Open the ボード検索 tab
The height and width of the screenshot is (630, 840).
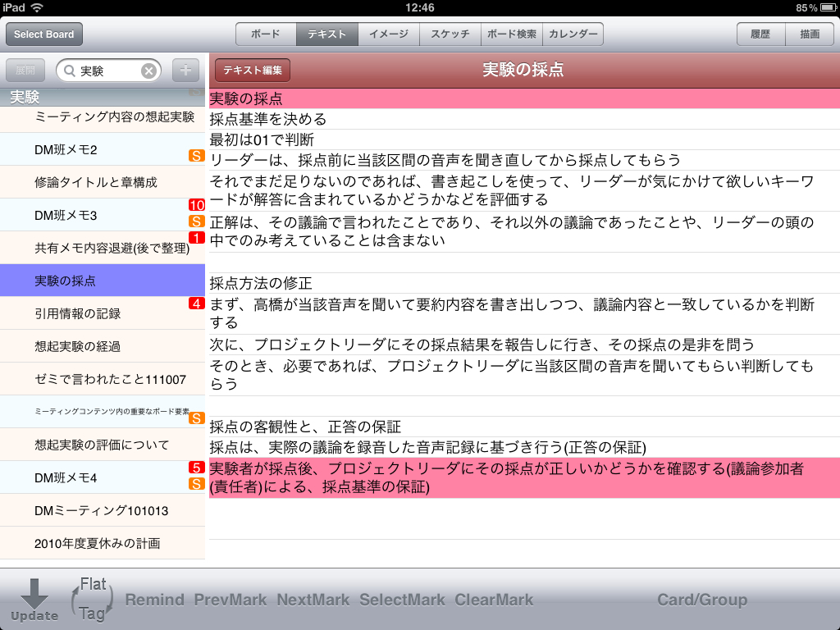click(x=512, y=34)
